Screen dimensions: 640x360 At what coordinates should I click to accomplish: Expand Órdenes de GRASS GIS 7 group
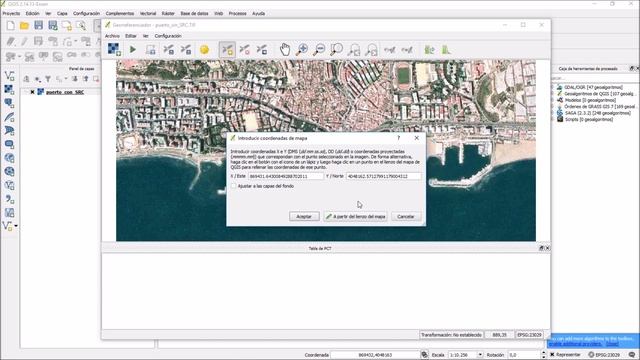click(553, 107)
